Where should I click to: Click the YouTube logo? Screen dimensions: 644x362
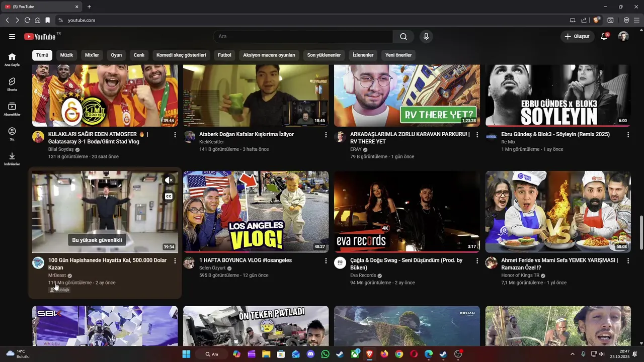(x=40, y=36)
